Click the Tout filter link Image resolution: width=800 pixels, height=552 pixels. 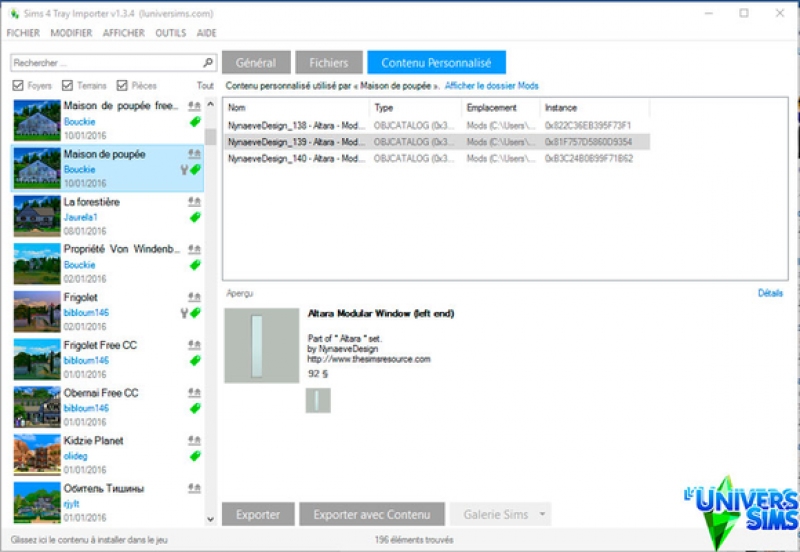coord(205,86)
